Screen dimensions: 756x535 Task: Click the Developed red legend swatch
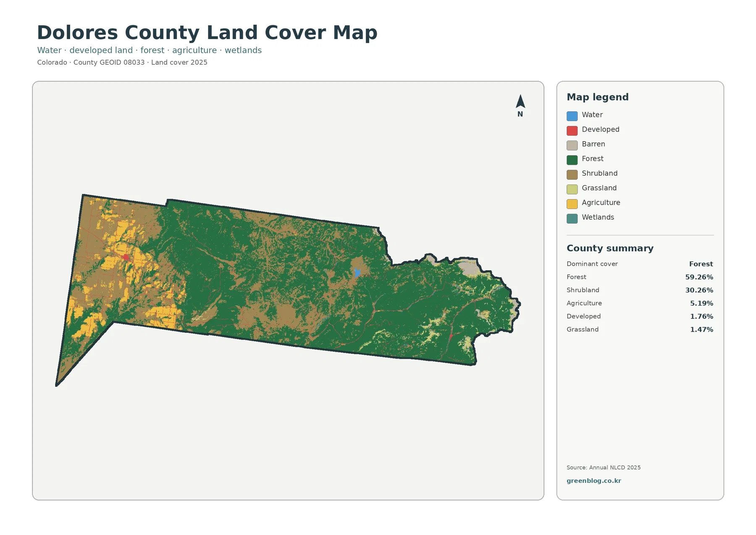(572, 131)
